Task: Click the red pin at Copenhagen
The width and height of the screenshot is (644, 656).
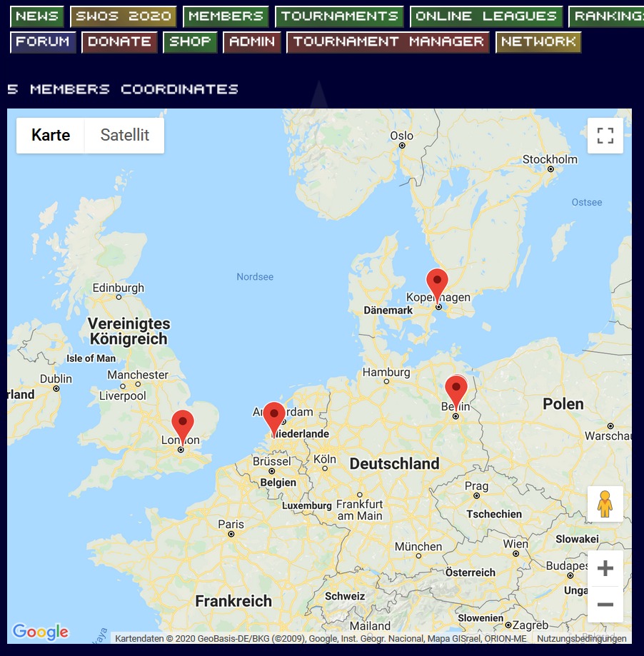Action: (x=437, y=283)
